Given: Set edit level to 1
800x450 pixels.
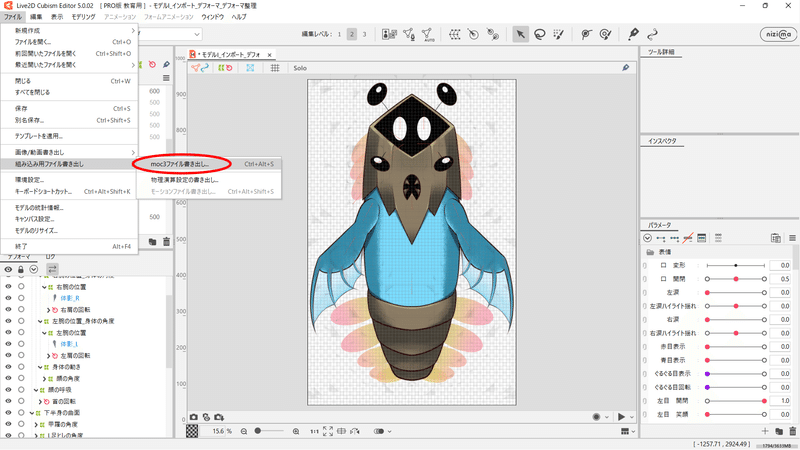Looking at the screenshot, I should pyautogui.click(x=339, y=34).
